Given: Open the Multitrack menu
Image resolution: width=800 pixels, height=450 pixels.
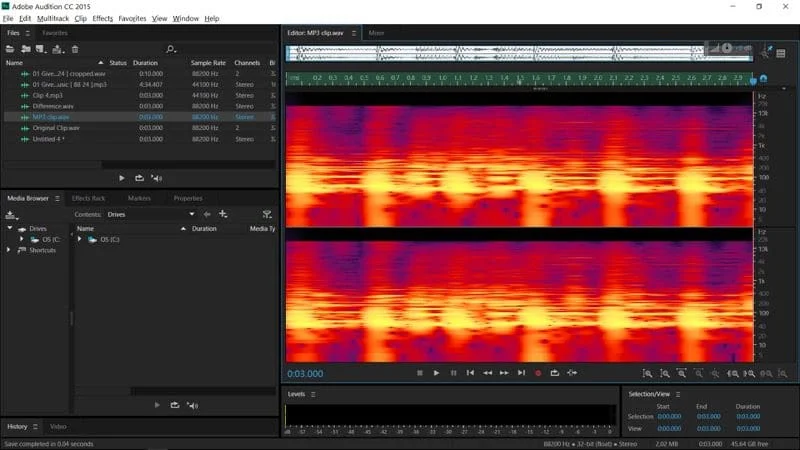Looking at the screenshot, I should tap(53, 18).
